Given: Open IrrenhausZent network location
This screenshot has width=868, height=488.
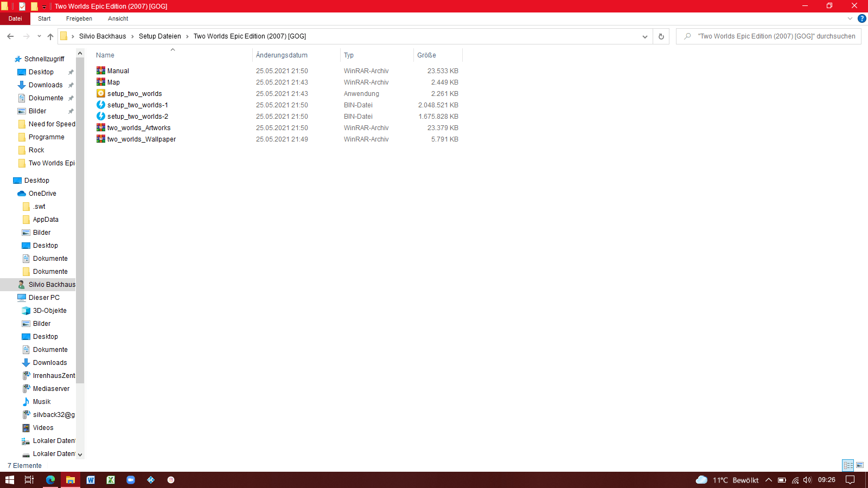Looking at the screenshot, I should (x=54, y=376).
